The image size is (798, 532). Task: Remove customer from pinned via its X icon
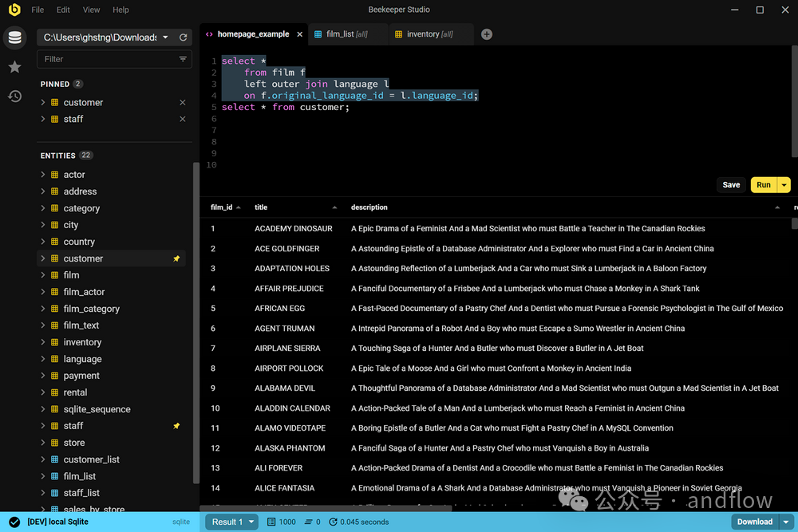pos(182,102)
